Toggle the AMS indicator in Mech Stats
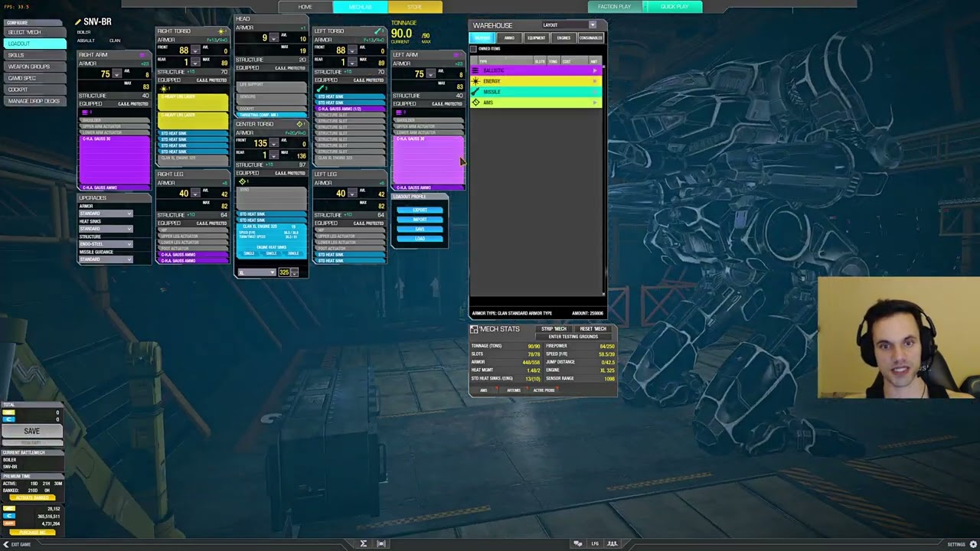Viewport: 980px width, 551px height. [x=483, y=390]
